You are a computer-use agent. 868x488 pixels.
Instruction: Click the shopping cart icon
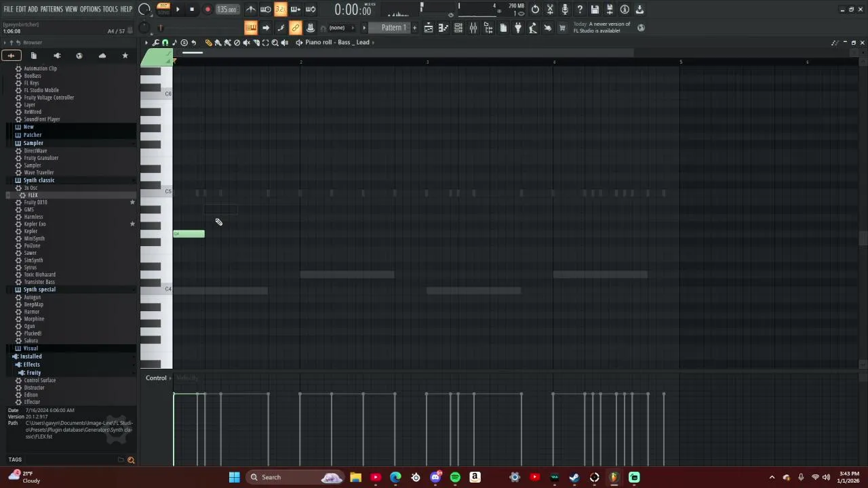[562, 28]
